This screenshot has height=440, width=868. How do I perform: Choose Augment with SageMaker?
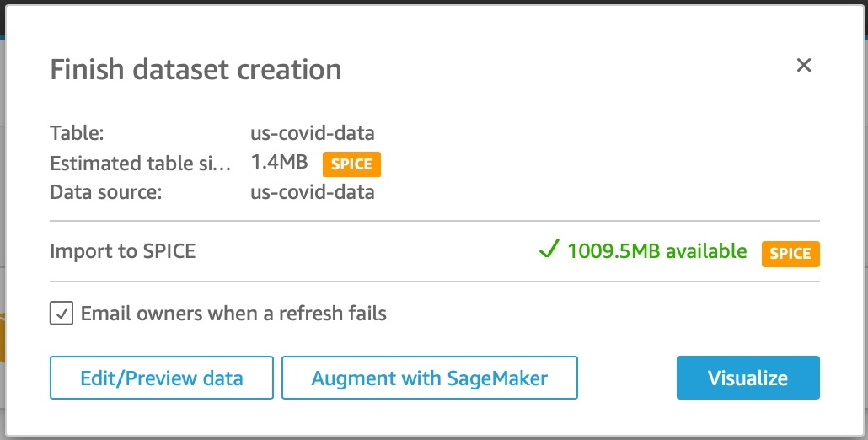point(429,378)
